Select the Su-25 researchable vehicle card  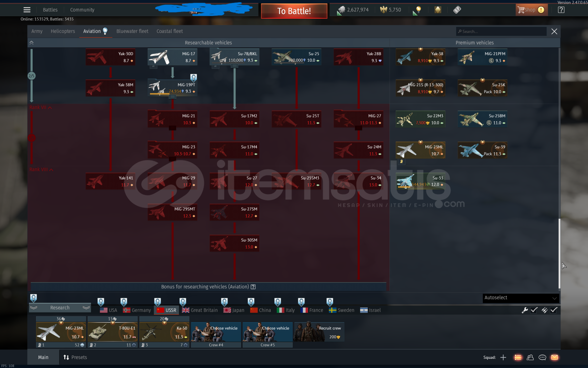click(x=296, y=57)
